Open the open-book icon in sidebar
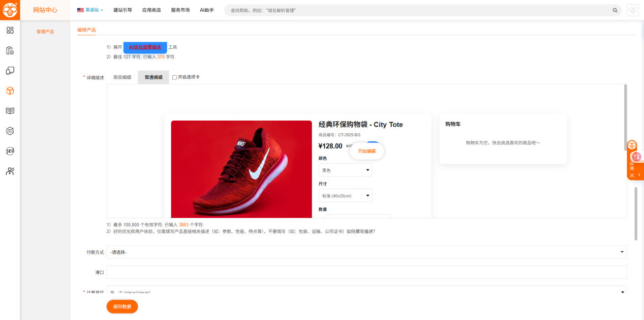 [x=10, y=111]
